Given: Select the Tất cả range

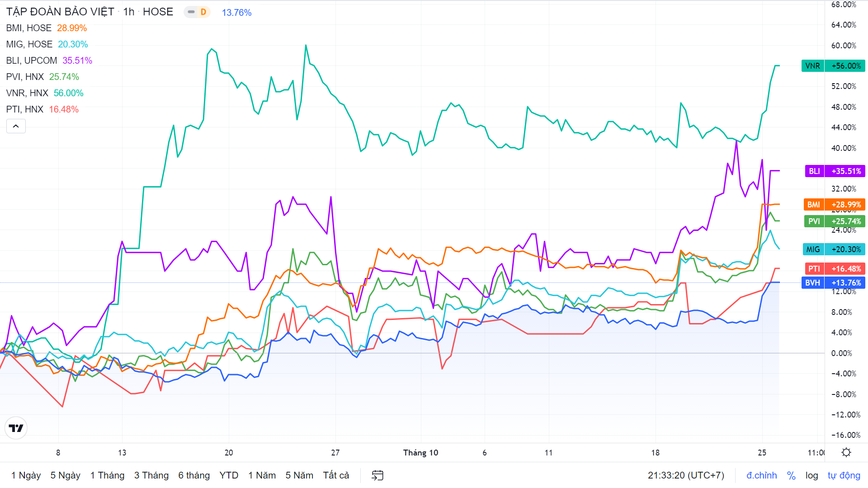Looking at the screenshot, I should [x=336, y=475].
